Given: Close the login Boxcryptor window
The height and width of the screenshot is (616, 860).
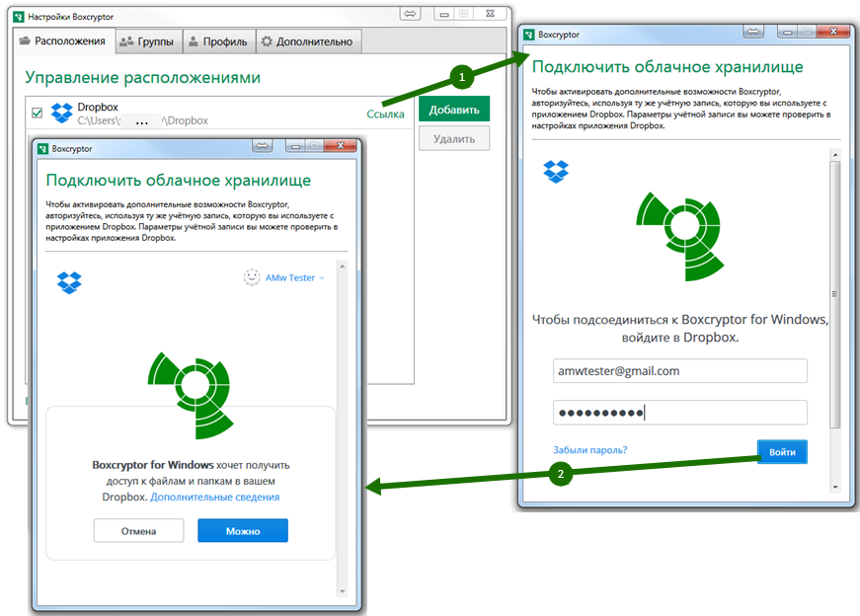Looking at the screenshot, I should click(833, 32).
